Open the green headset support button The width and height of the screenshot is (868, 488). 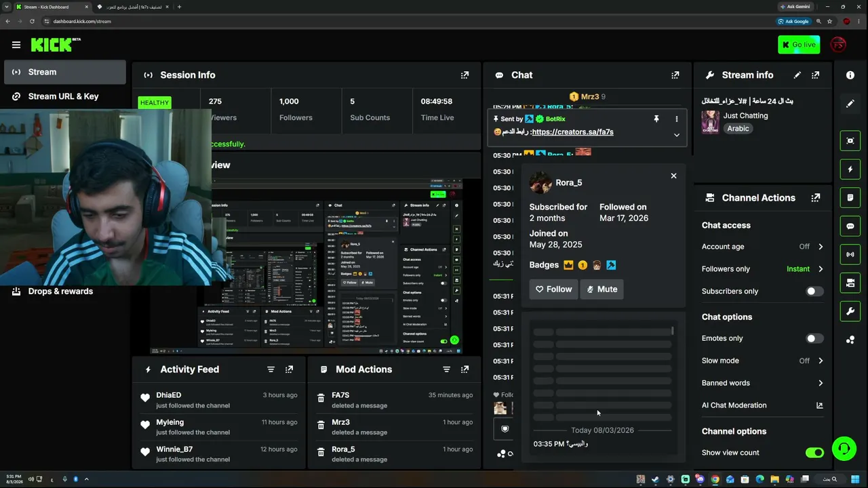844,449
